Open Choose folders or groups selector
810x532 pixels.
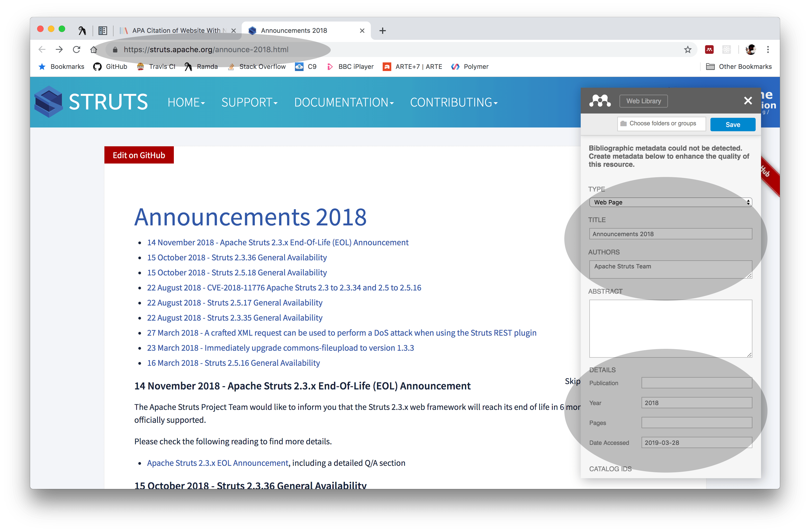[x=661, y=123]
